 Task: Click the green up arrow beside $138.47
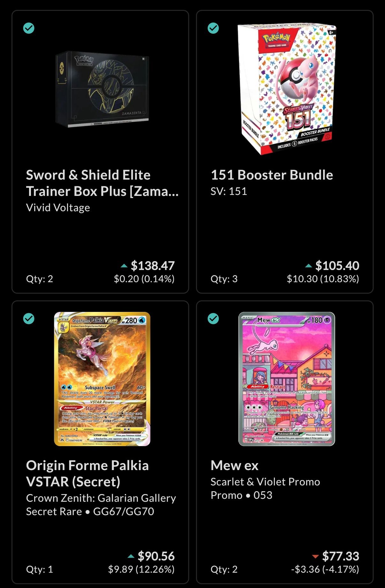click(x=124, y=266)
